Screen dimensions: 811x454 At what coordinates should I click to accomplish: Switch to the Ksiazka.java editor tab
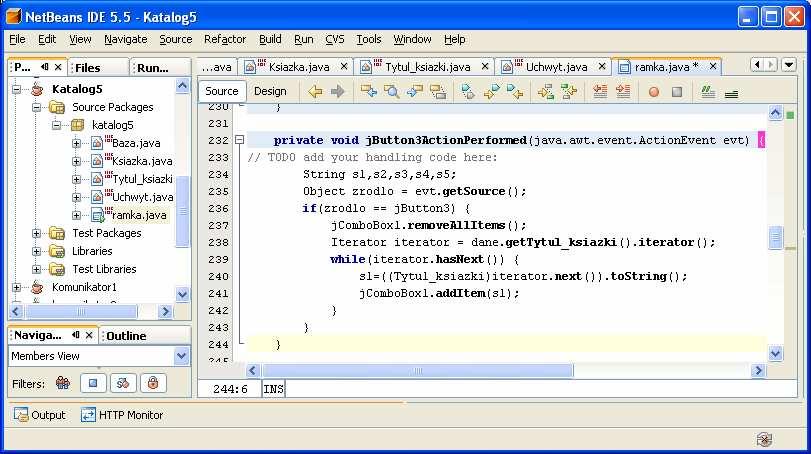(298, 67)
